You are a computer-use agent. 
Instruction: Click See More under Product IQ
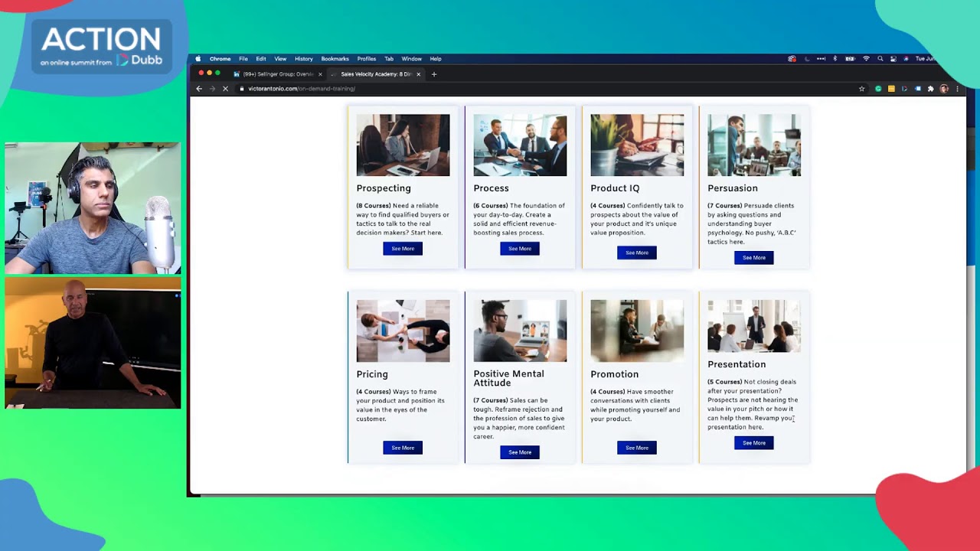(637, 253)
